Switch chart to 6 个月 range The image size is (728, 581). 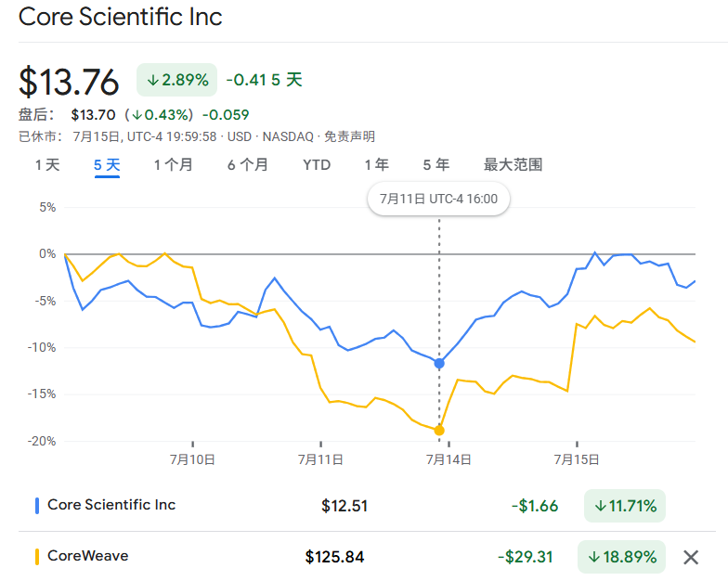coord(248,165)
